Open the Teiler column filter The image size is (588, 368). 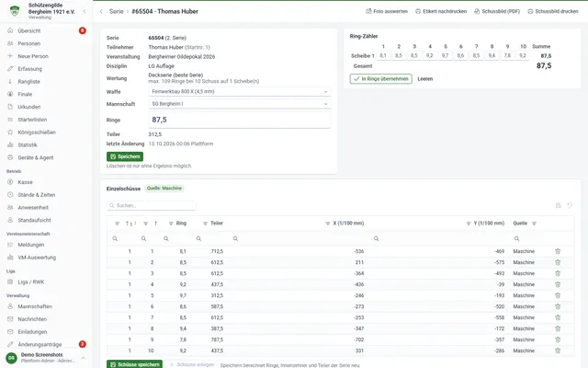[205, 224]
